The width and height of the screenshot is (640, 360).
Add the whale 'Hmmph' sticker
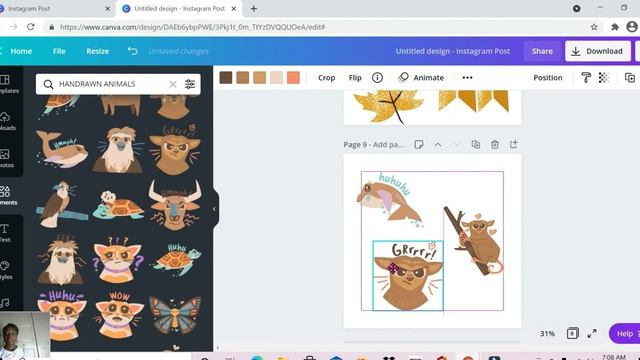point(61,149)
